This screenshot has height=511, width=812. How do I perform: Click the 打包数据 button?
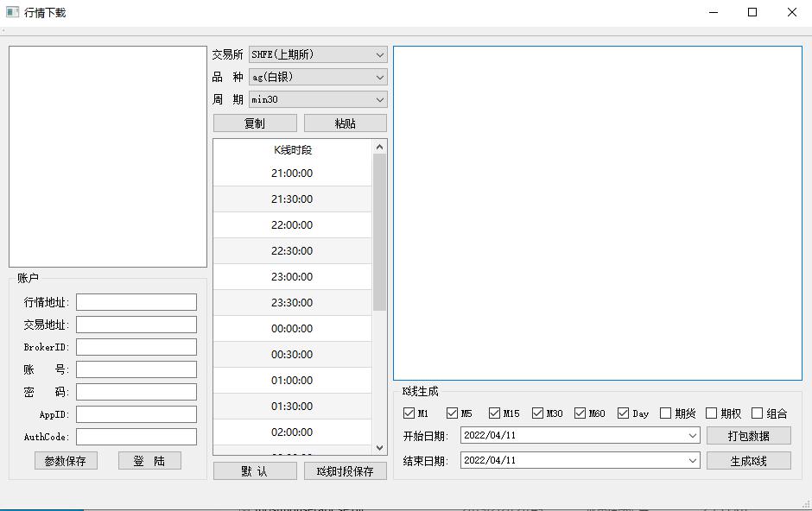(x=748, y=436)
